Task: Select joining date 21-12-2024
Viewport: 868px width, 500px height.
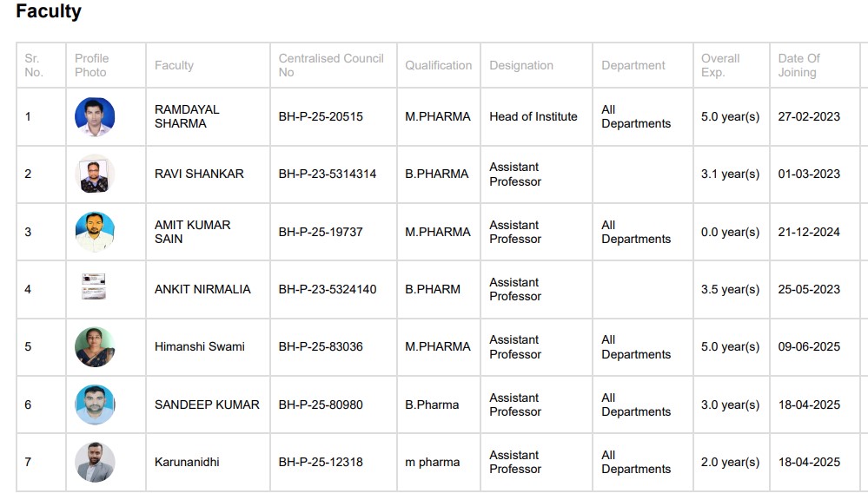Action: pos(809,232)
